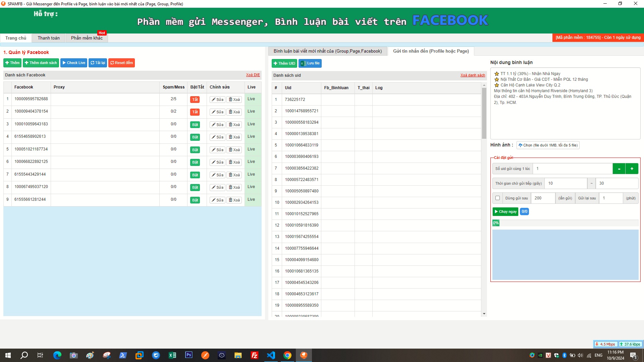Open Excel from taskbar
Viewport: 644px width, 362px height.
click(172, 355)
